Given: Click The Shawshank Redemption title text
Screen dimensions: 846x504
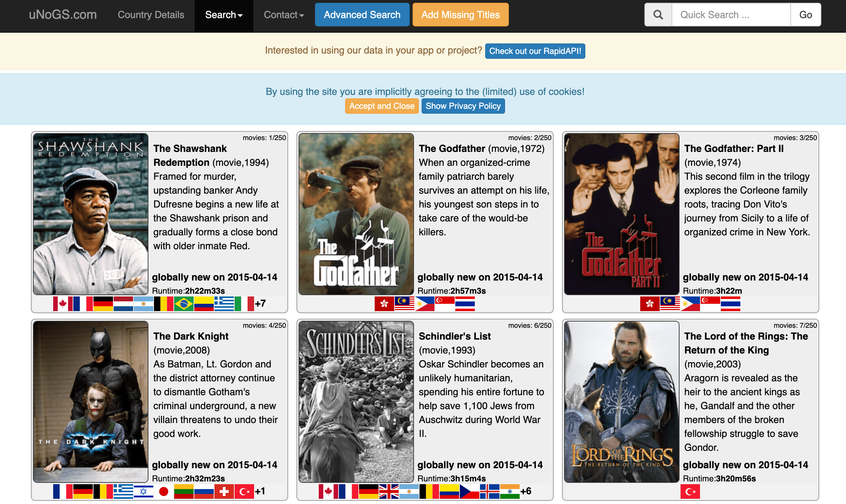Looking at the screenshot, I should pyautogui.click(x=190, y=155).
